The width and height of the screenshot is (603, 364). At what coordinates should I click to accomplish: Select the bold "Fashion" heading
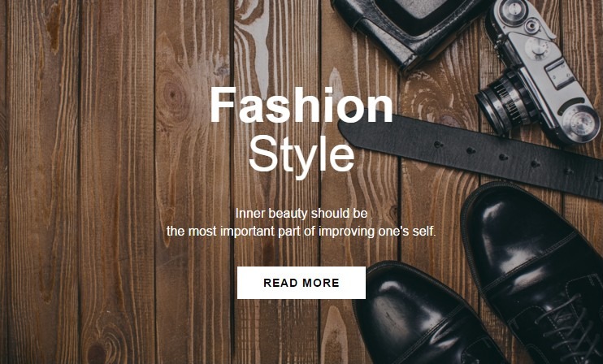pos(301,105)
